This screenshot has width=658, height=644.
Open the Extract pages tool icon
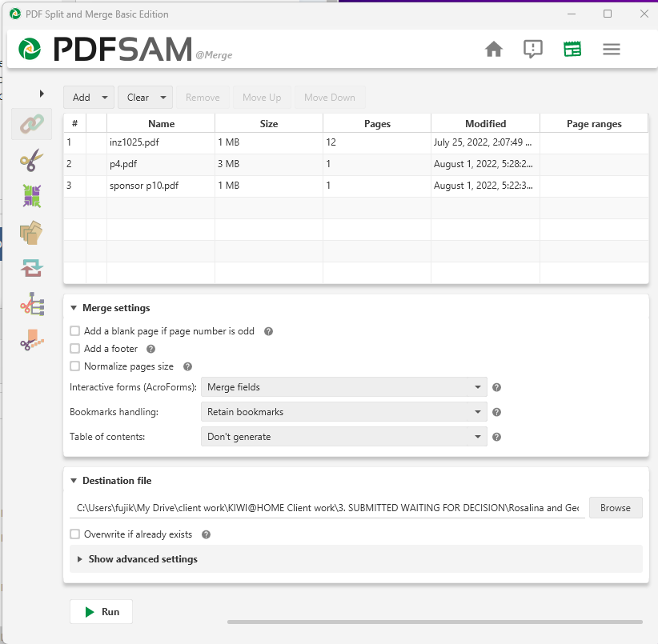(31, 233)
